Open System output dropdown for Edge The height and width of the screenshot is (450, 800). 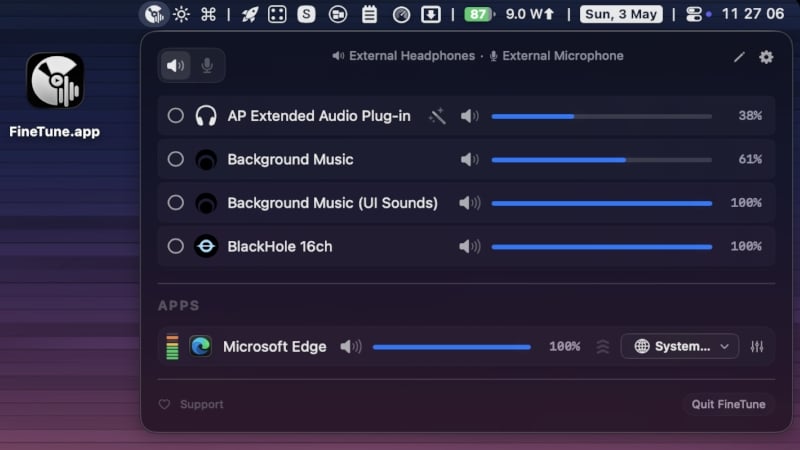coord(680,346)
